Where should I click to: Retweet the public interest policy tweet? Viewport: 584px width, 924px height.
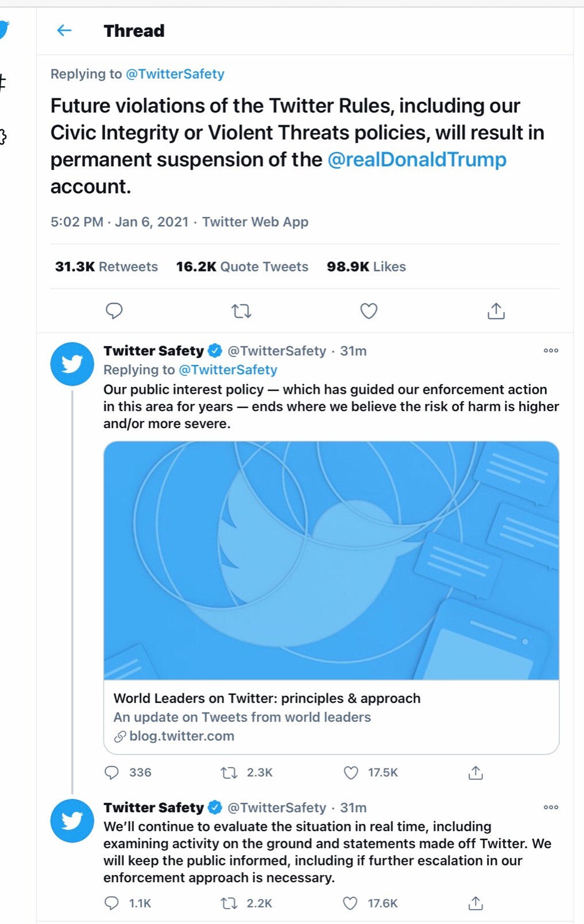(x=229, y=772)
